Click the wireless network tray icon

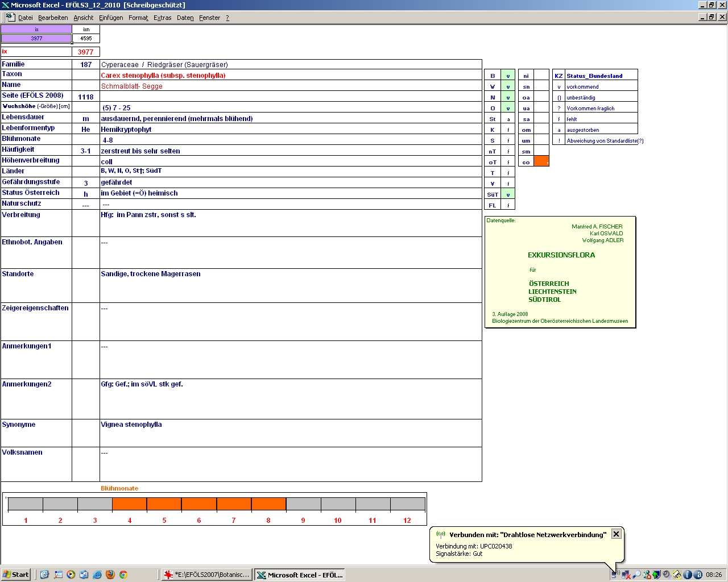click(615, 575)
